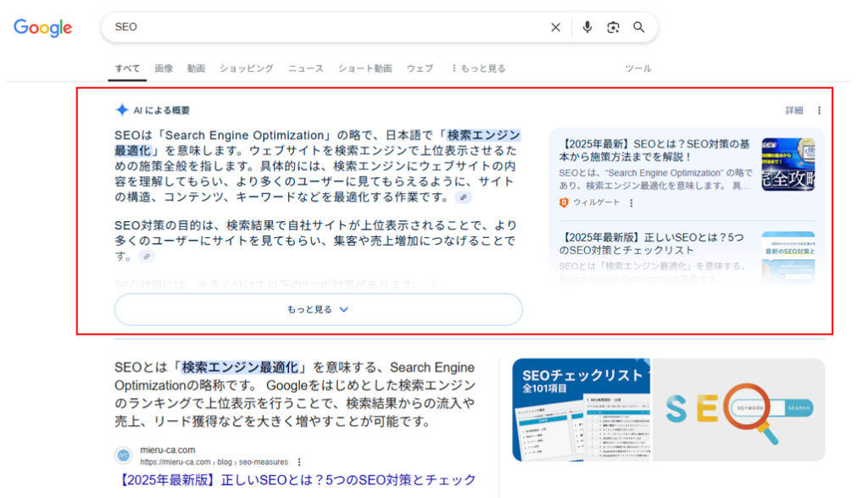Click the ウィルゲート site icon
This screenshot has width=868, height=498.
tap(564, 203)
